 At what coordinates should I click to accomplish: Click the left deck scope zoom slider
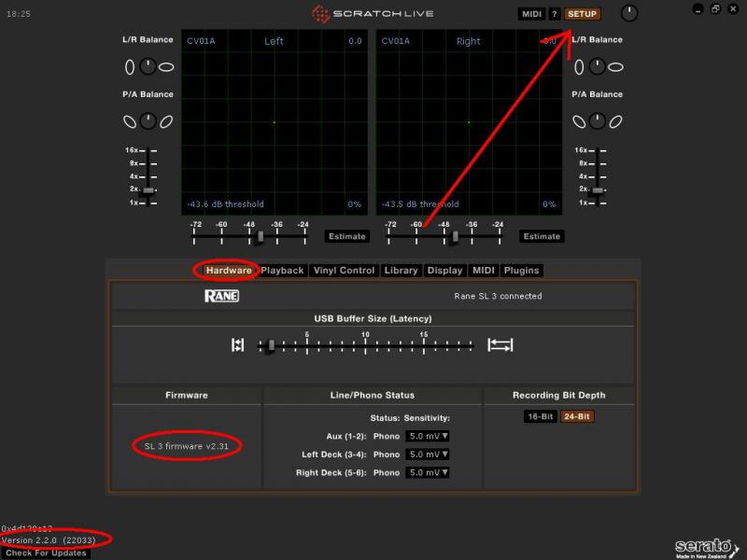pos(148,190)
